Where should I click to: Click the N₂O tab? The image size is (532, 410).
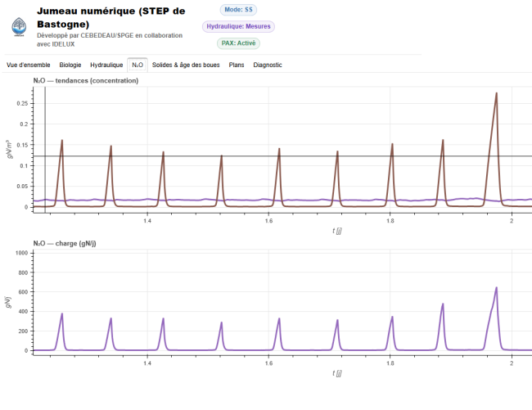click(138, 65)
